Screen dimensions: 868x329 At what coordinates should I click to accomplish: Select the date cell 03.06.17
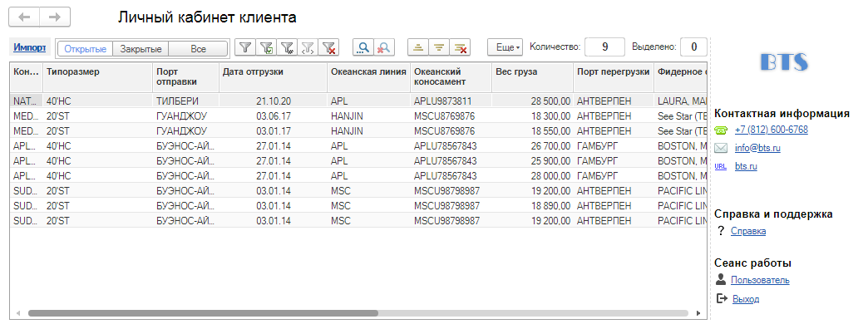(273, 116)
